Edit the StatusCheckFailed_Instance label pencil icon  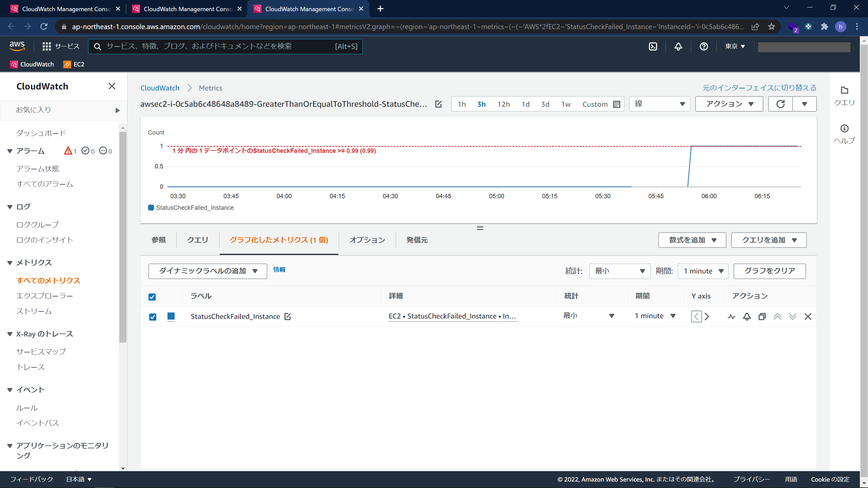[288, 317]
